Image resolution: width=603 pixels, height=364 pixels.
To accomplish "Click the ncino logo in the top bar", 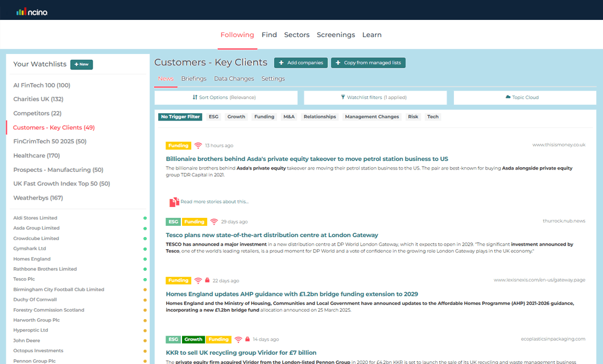I will point(32,11).
